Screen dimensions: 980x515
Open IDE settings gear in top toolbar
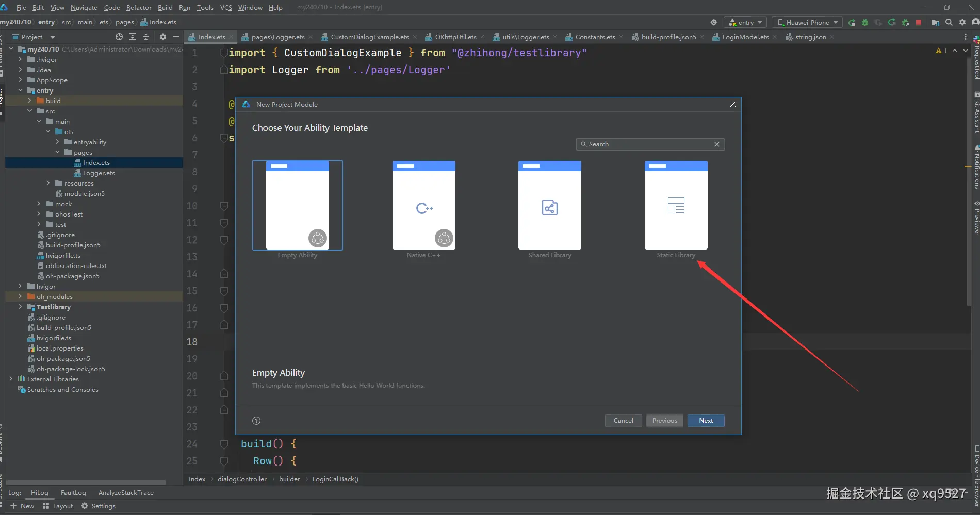tap(962, 22)
